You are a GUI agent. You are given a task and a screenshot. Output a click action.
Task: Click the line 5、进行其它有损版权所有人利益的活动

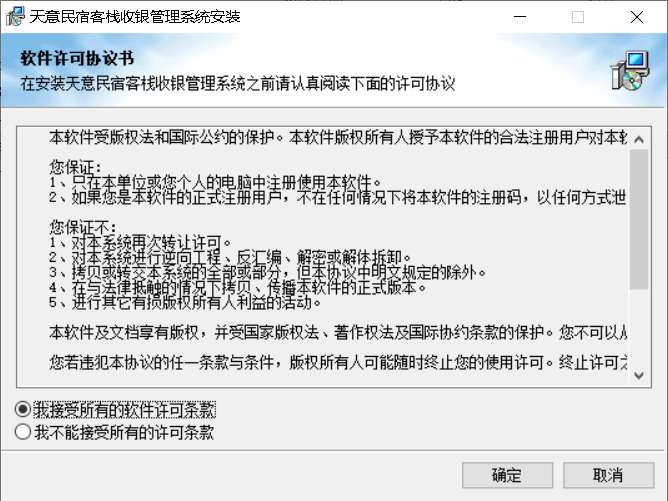[x=185, y=302]
